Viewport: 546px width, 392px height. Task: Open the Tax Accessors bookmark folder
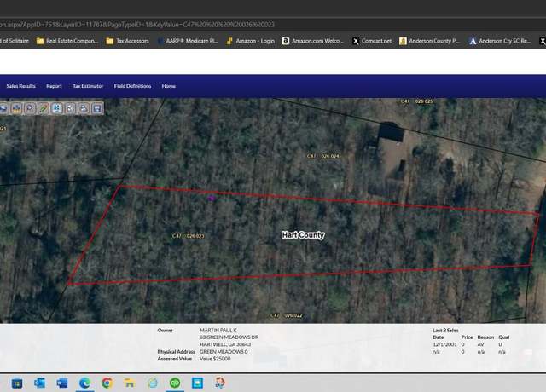pyautogui.click(x=127, y=41)
